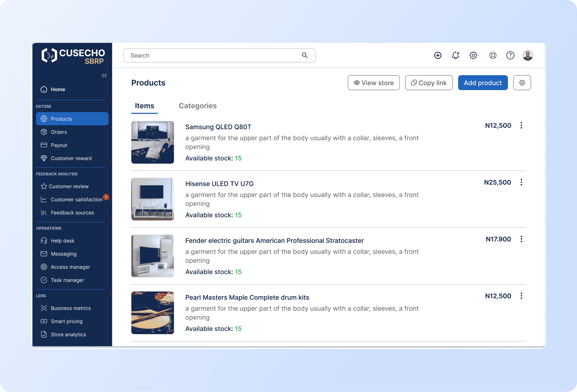Click the Hisense ULED TV U7G title
This screenshot has height=392, width=577.
220,184
